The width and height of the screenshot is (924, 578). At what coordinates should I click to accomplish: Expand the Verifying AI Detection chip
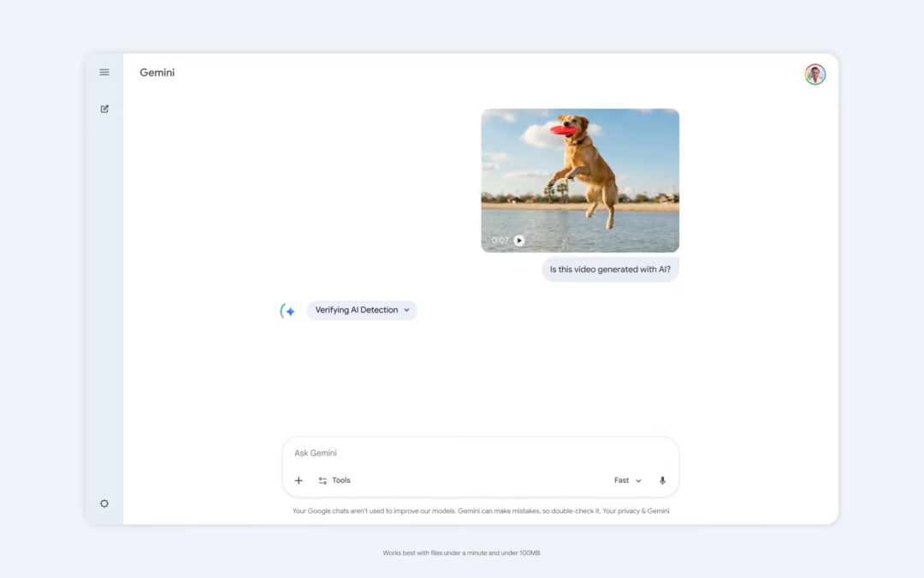point(409,310)
